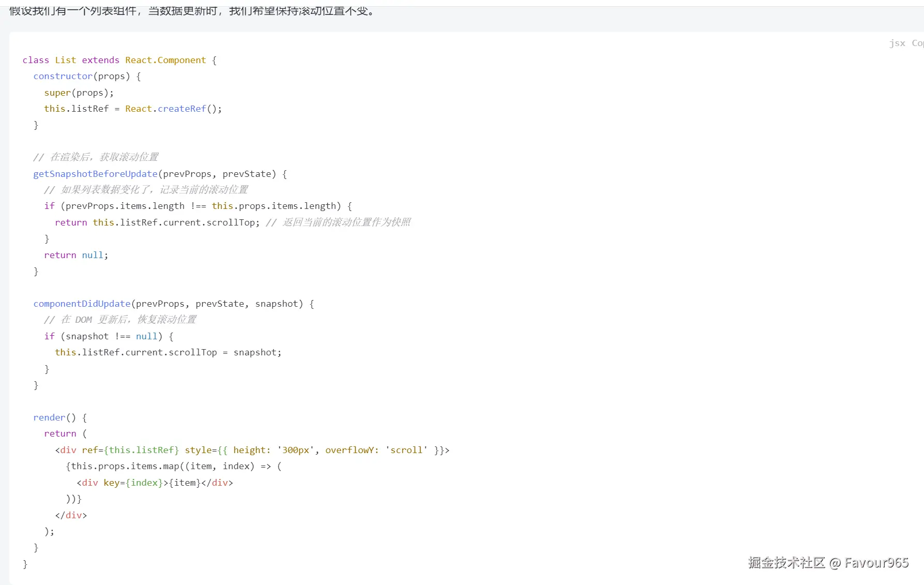Click the "componentDidUpdate(prevProps, prevState, snapshot)" signature
The width and height of the screenshot is (924, 585).
click(168, 304)
